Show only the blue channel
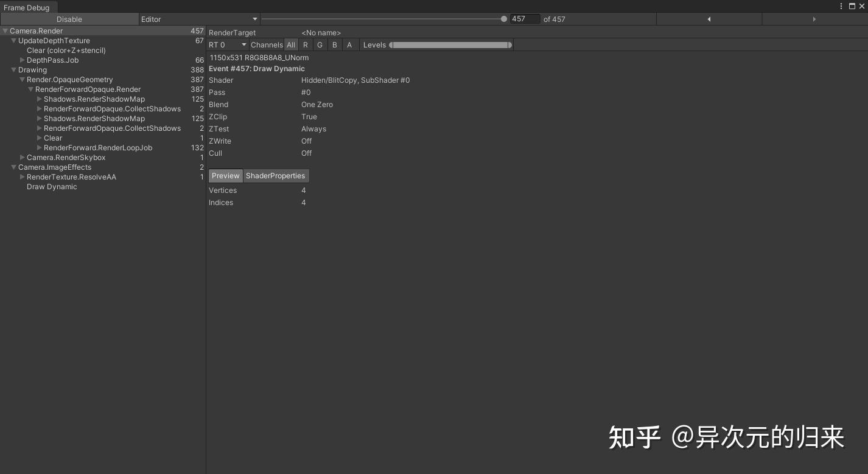The width and height of the screenshot is (868, 474). (x=334, y=44)
